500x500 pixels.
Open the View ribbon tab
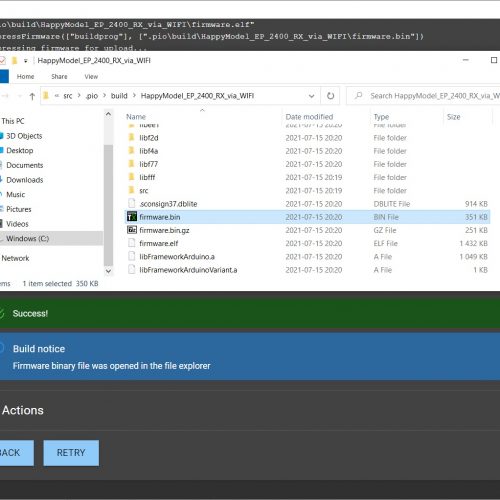pyautogui.click(x=91, y=76)
